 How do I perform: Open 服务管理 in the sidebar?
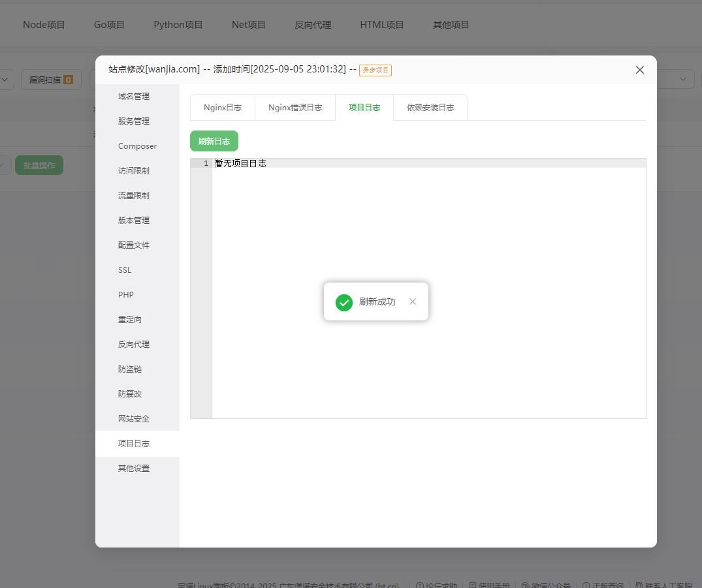(134, 121)
